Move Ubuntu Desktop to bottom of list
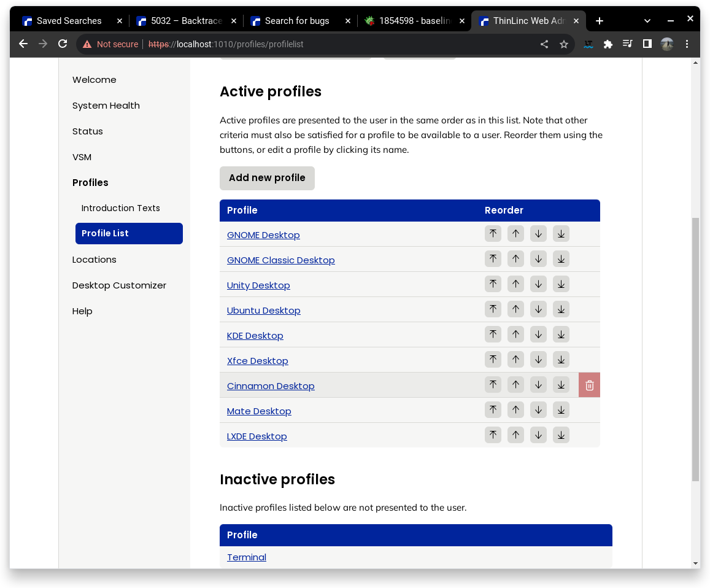 pos(560,309)
